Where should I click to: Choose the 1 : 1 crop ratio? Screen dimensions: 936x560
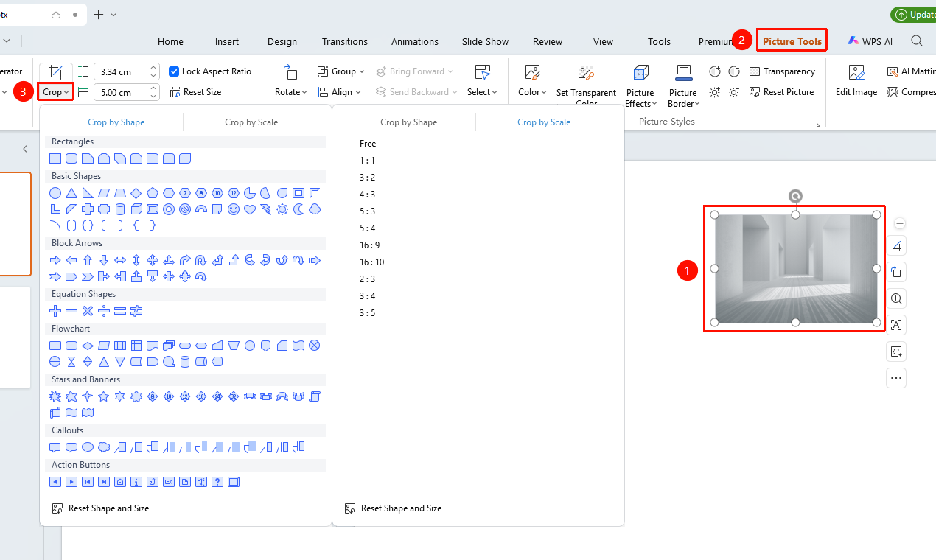(368, 161)
